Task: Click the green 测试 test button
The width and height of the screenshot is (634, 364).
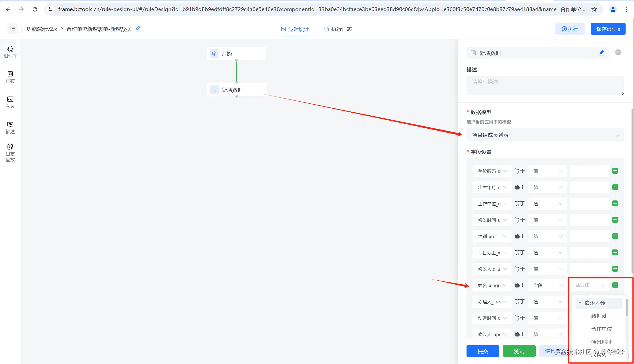Action: click(519, 351)
